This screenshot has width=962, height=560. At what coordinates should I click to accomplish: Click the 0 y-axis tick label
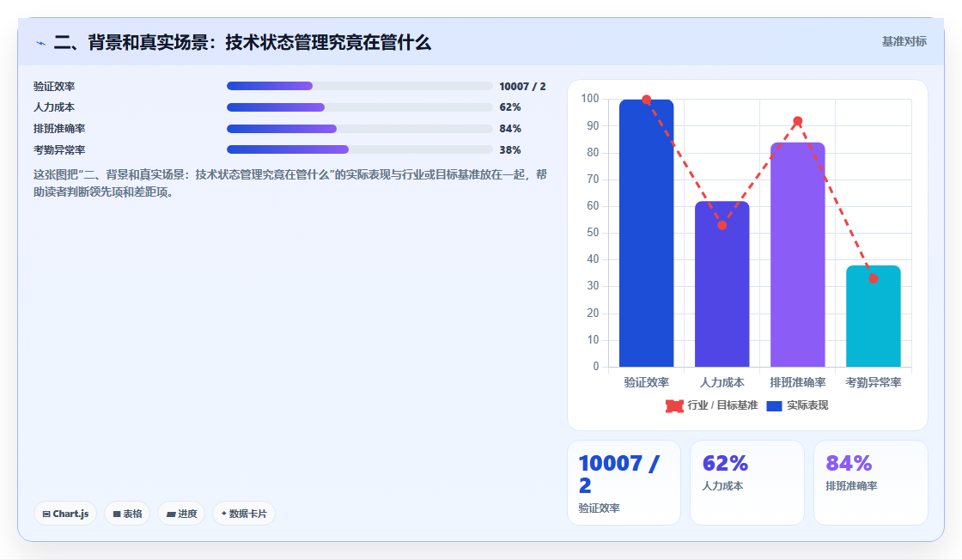[x=596, y=366]
